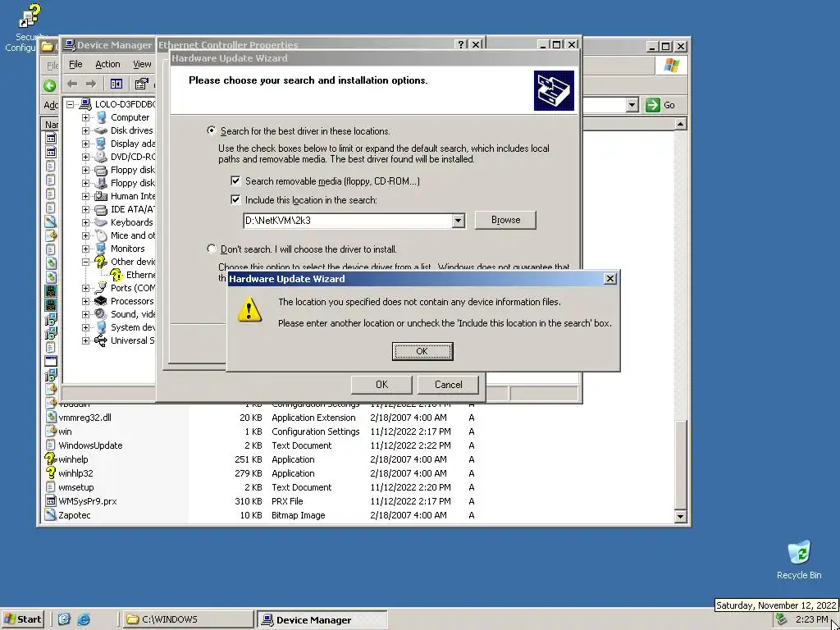Select 'Search for the best driver' radio option
This screenshot has height=630, width=840.
(x=212, y=130)
